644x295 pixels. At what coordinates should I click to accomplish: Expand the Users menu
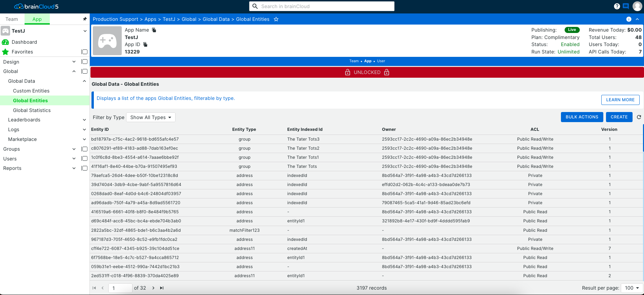[74, 158]
